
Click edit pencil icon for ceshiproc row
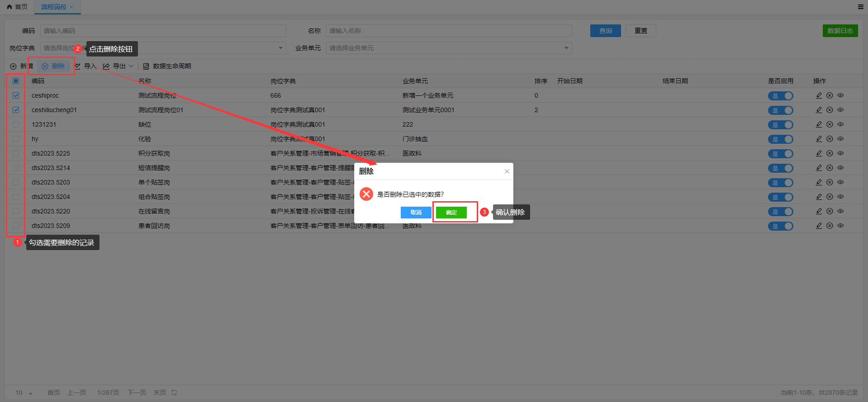pos(819,95)
